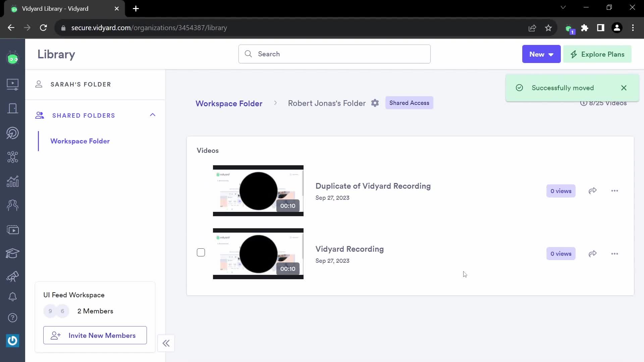Select the Vidyard Recording checkbox
This screenshot has height=362, width=644.
201,252
